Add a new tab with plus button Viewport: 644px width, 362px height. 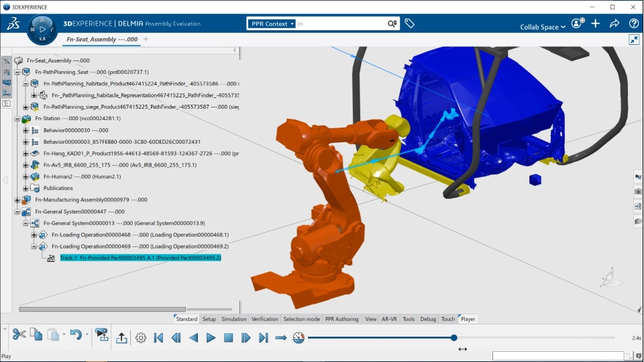click(x=146, y=39)
